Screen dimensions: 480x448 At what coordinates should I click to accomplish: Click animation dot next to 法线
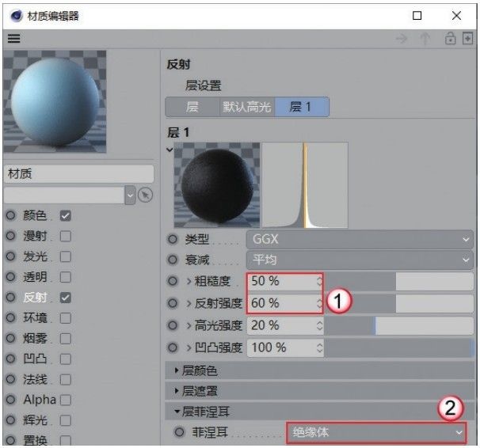pos(11,379)
